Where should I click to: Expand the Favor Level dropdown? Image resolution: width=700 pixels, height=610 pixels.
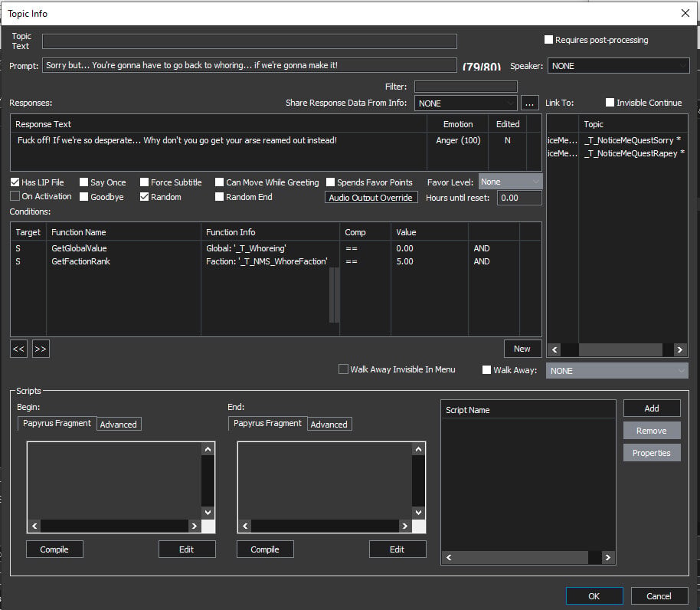510,182
